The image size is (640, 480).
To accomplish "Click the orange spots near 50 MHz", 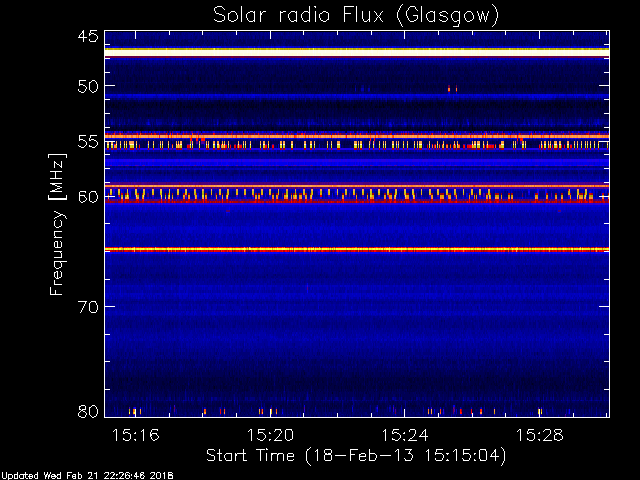I will (452, 89).
